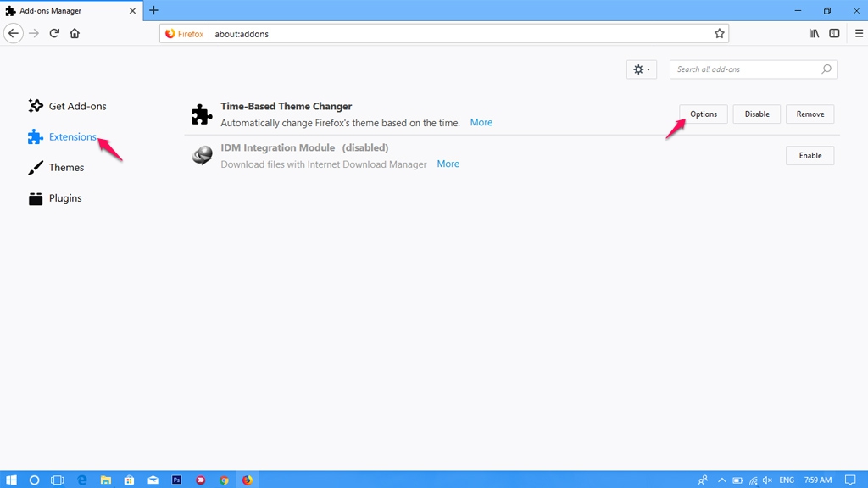
Task: Click the muted volume tray icon
Action: [767, 480]
